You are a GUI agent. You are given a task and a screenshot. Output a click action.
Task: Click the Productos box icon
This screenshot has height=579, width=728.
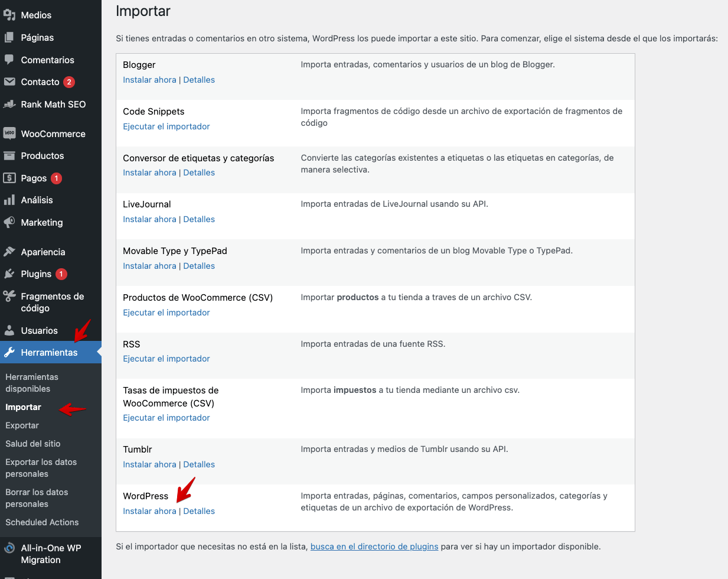click(9, 155)
